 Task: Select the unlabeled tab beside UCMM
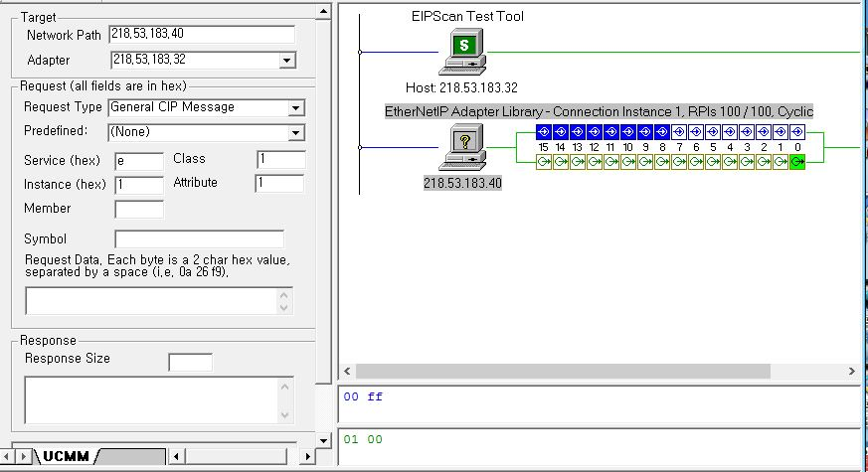point(132,456)
